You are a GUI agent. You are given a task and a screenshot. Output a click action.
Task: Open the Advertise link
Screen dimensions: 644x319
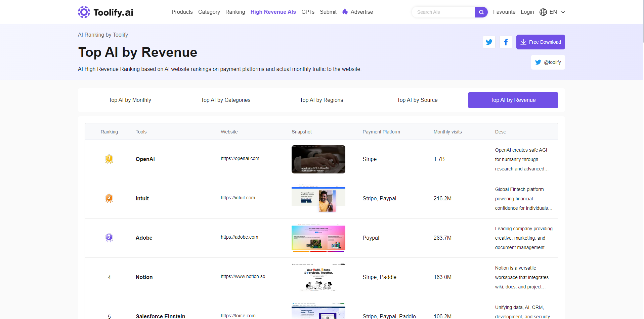tap(362, 12)
